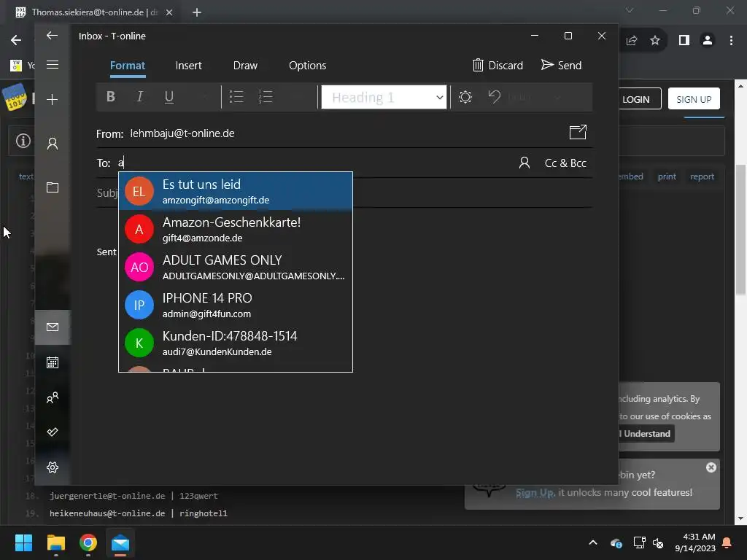The image size is (747, 560).
Task: Click the browser SIGN UP button
Action: pos(694,99)
